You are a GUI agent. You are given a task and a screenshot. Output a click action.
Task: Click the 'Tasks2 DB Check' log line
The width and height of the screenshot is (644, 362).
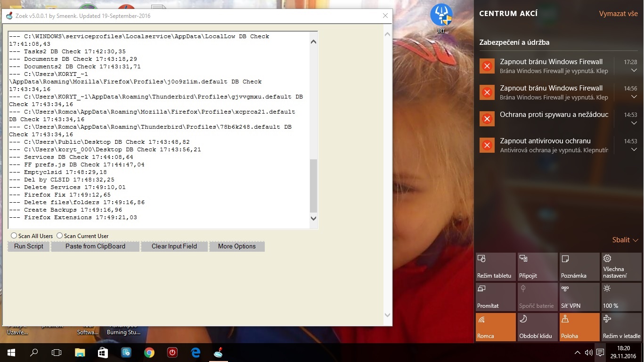click(67, 51)
